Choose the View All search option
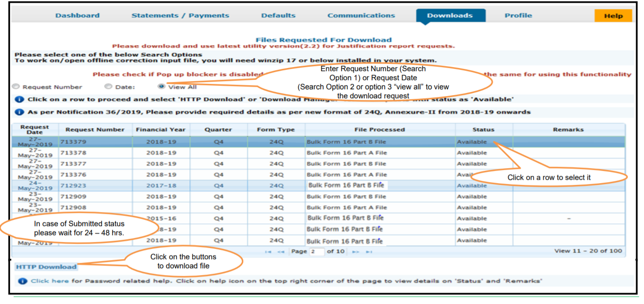 point(162,86)
